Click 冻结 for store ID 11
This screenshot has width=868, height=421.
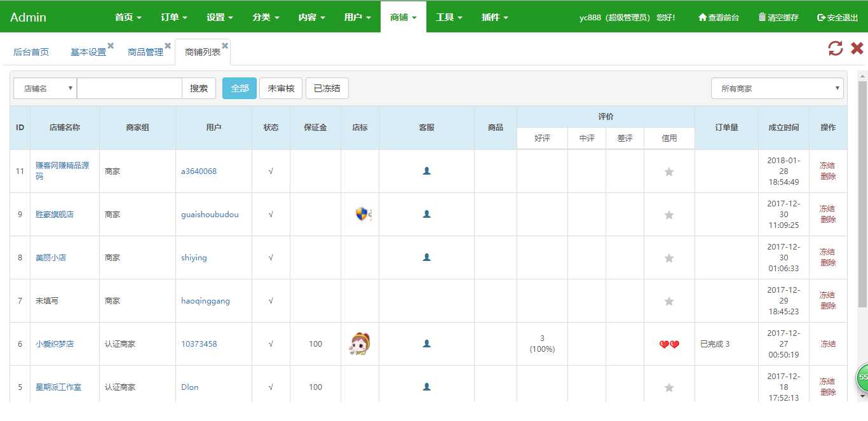[827, 165]
